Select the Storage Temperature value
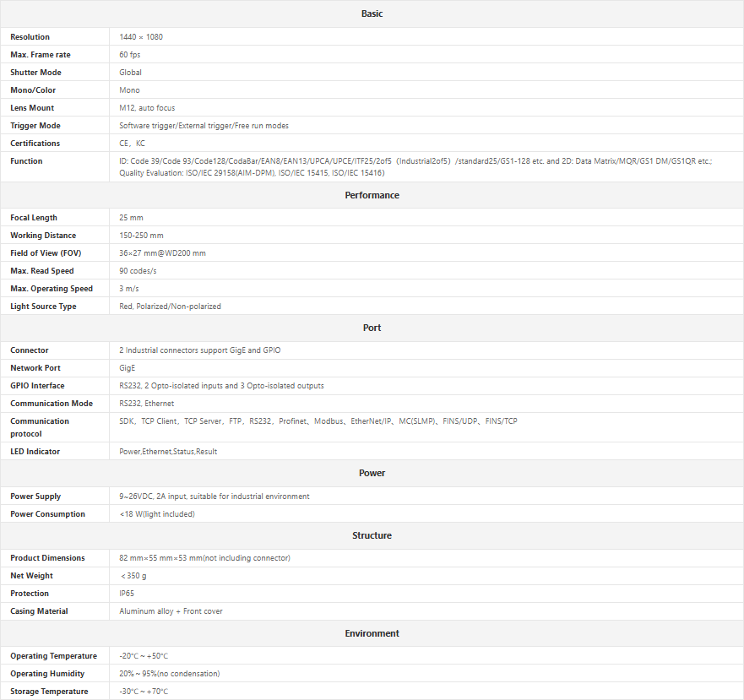Image resolution: width=744 pixels, height=700 pixels. 144,692
